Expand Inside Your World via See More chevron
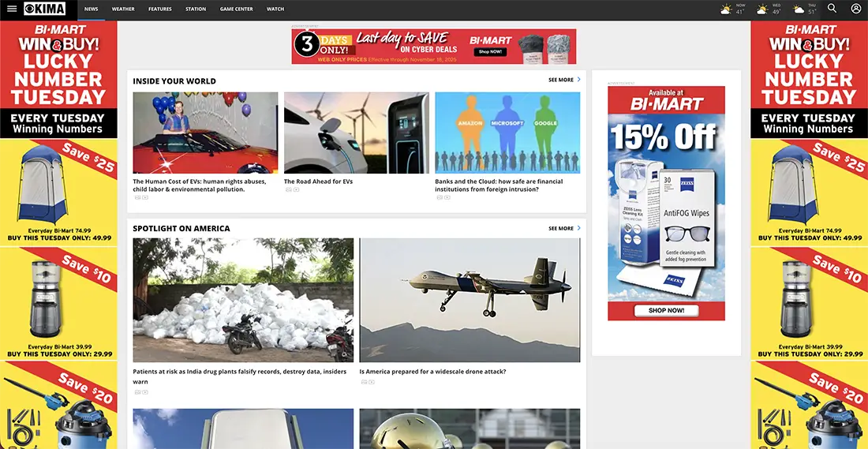 point(578,80)
